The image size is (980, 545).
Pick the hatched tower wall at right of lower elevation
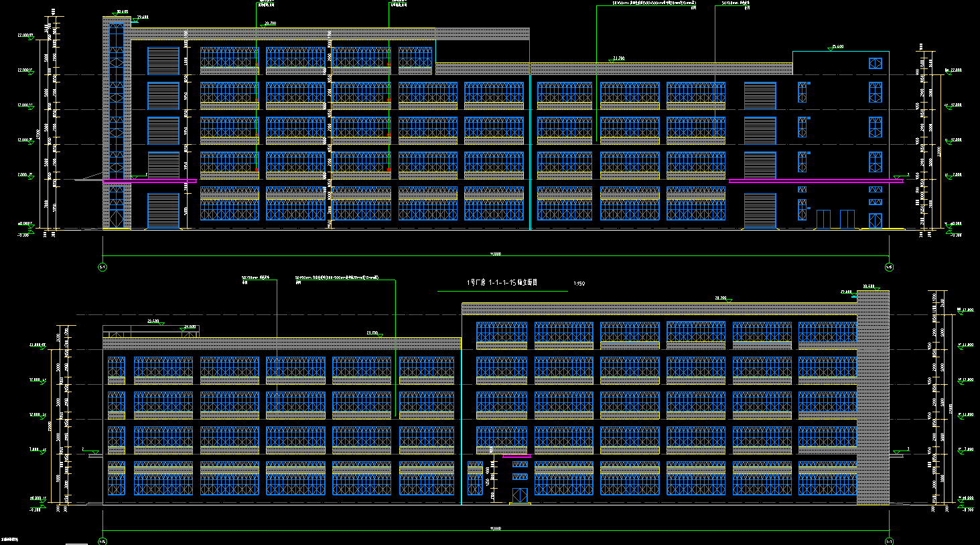[873, 402]
